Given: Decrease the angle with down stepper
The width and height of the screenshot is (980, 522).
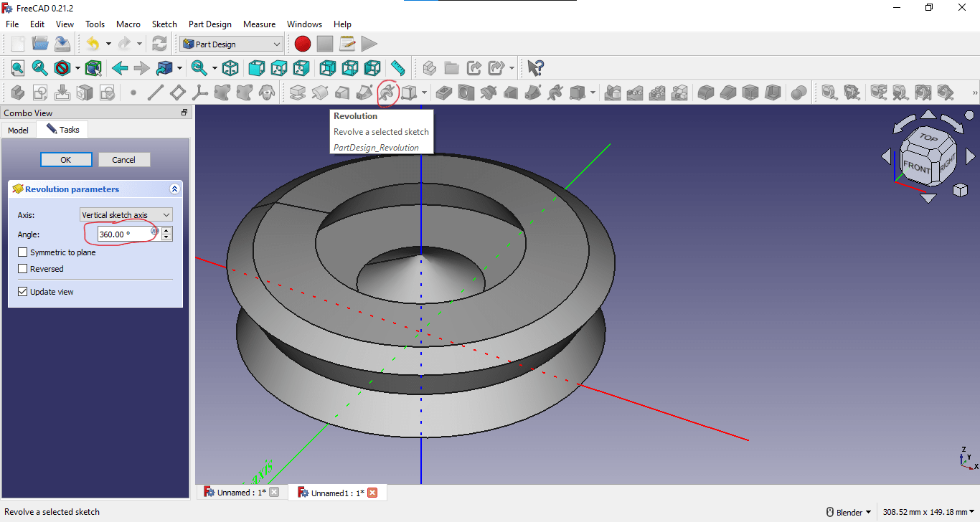Looking at the screenshot, I should [x=166, y=237].
